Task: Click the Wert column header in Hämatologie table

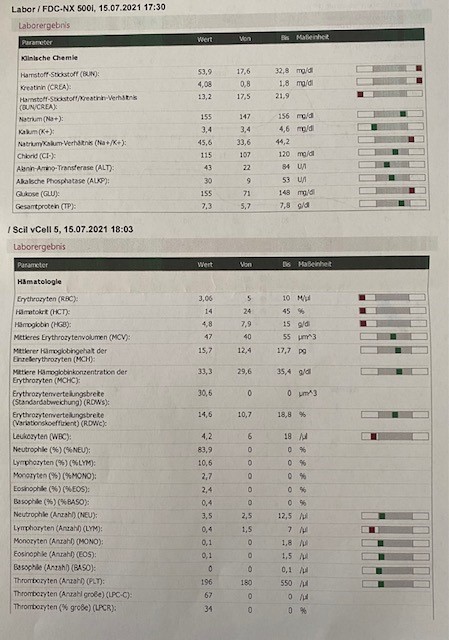Action: [205, 264]
